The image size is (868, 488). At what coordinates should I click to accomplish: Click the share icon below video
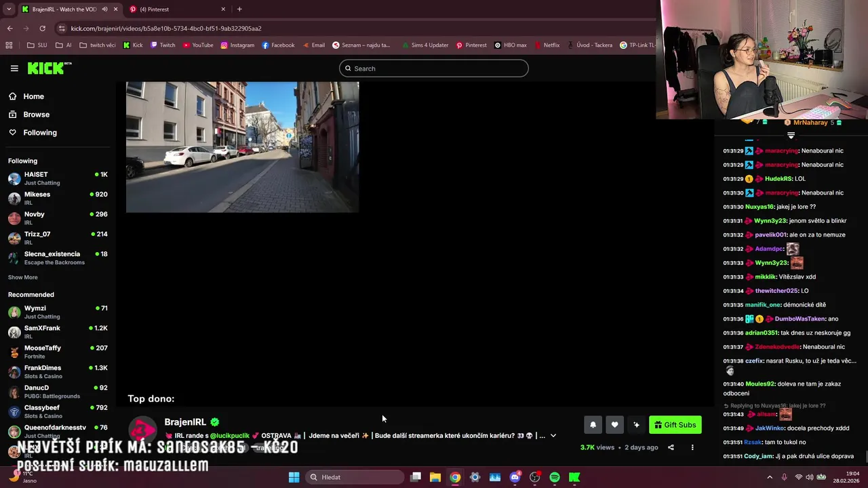pyautogui.click(x=671, y=447)
